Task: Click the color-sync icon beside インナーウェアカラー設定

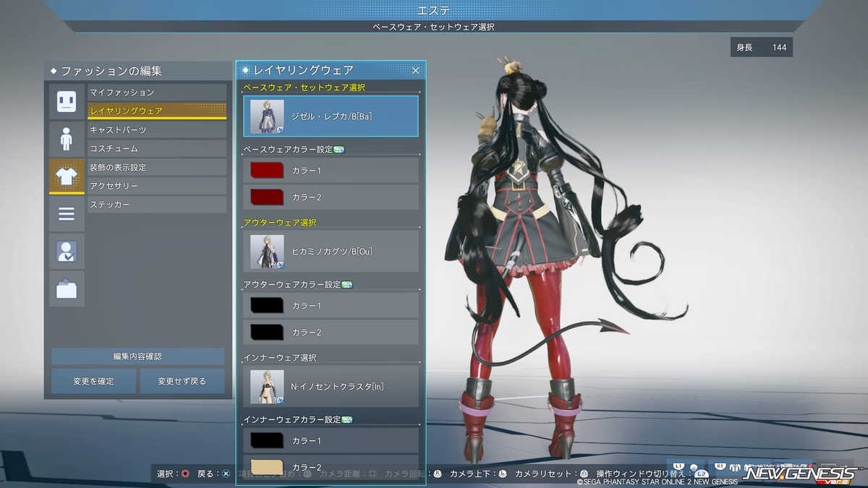Action: [x=346, y=420]
